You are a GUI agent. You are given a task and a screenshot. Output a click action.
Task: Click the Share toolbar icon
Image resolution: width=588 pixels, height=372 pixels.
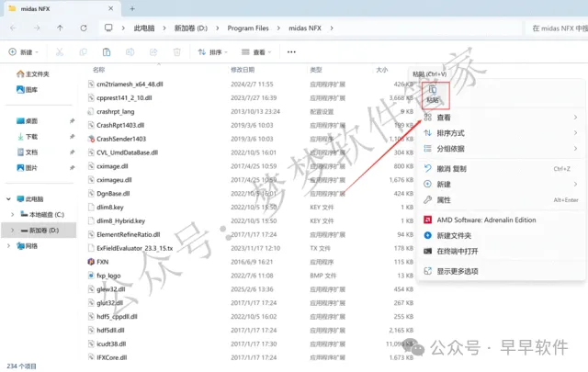(153, 52)
